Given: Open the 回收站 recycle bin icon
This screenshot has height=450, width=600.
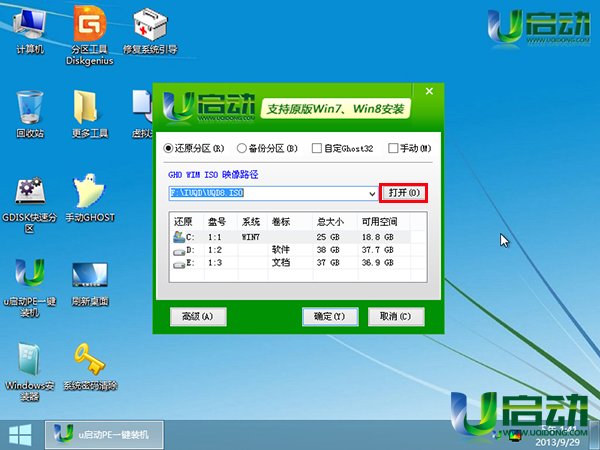Looking at the screenshot, I should 30,114.
